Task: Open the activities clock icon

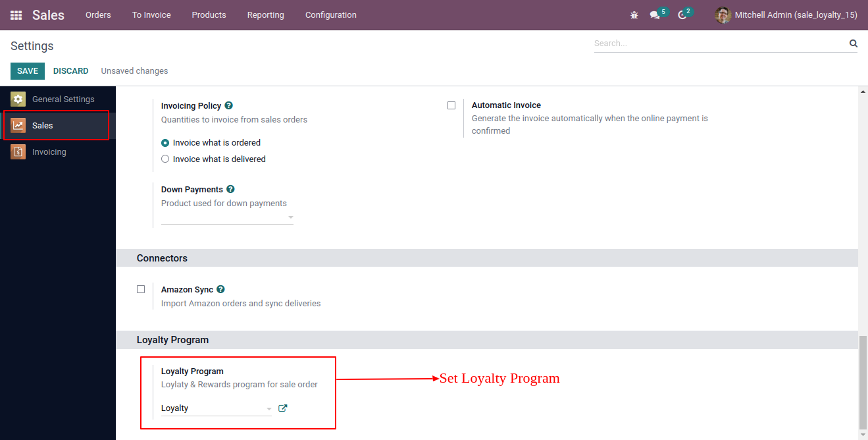Action: [682, 14]
